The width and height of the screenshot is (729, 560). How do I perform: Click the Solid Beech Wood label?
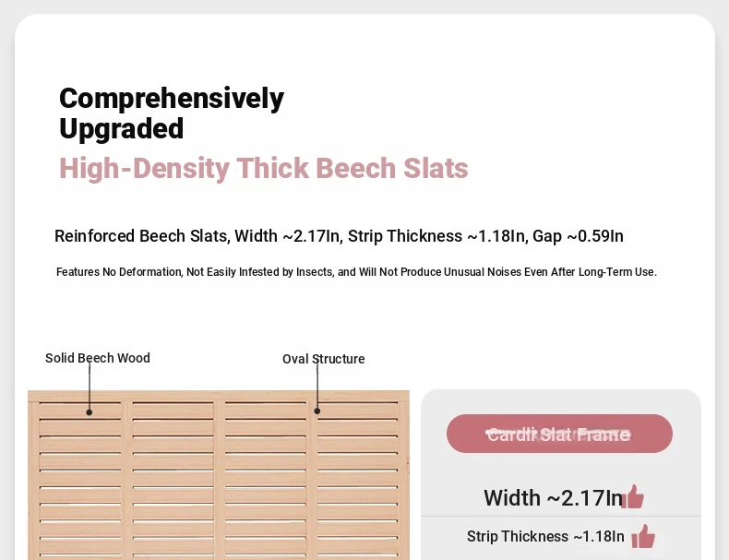click(98, 358)
